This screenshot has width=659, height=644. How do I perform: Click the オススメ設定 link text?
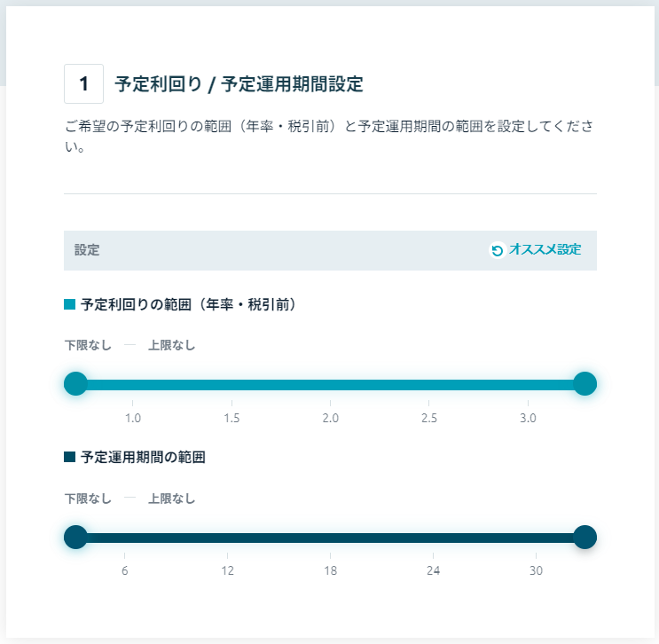coord(545,249)
